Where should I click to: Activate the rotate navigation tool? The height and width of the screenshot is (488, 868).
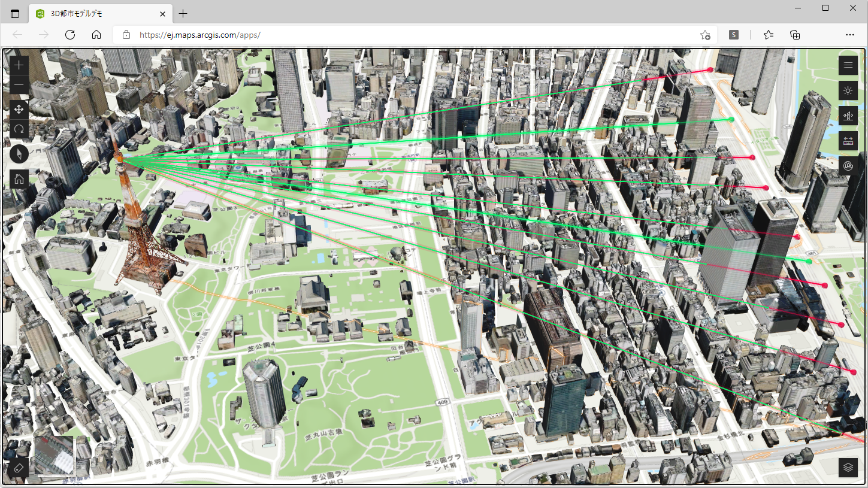tap(19, 129)
